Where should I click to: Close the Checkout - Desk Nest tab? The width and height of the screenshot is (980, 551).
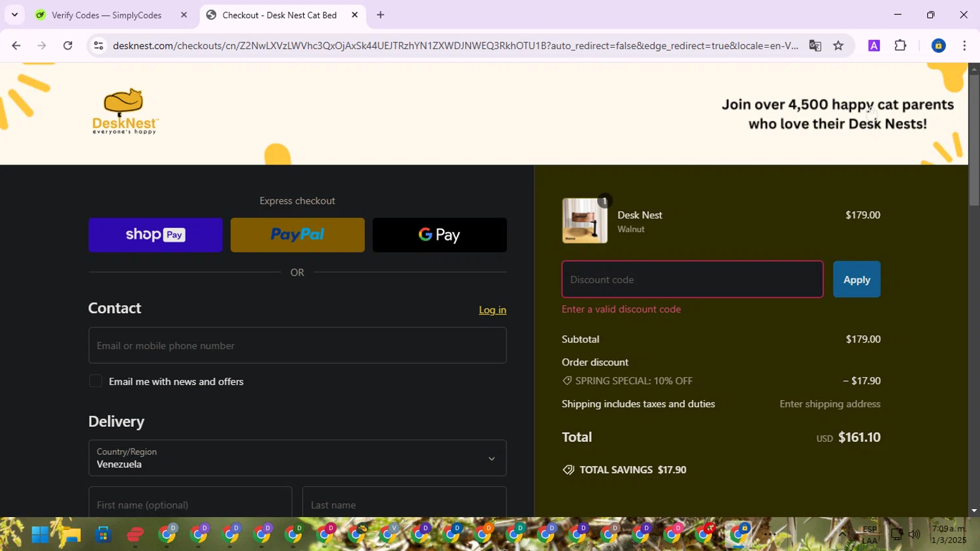point(355,15)
